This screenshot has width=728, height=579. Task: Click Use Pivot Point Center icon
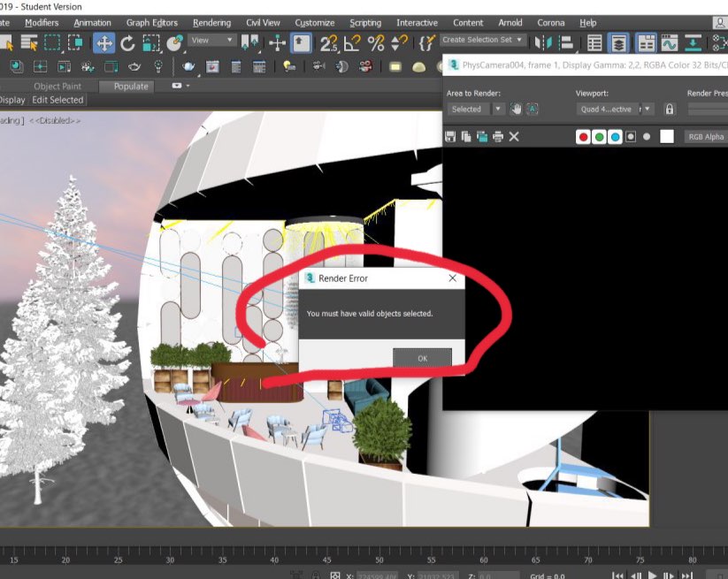tap(250, 42)
